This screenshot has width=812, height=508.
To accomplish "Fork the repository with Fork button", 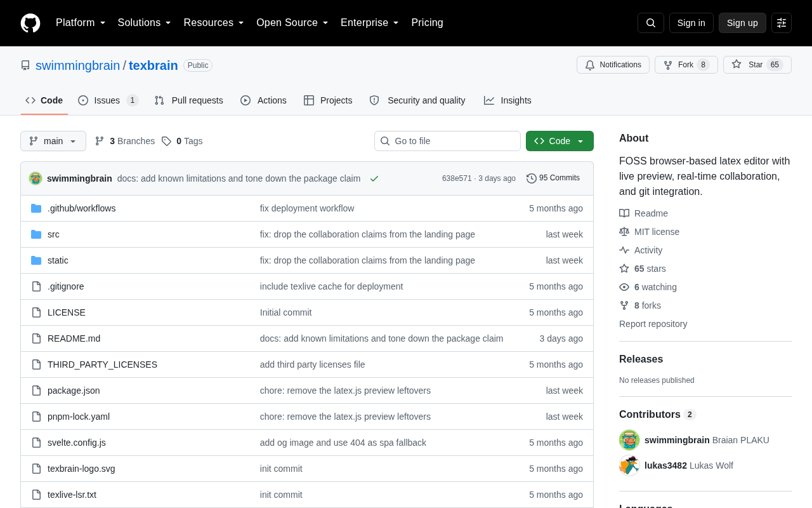I will pyautogui.click(x=686, y=65).
